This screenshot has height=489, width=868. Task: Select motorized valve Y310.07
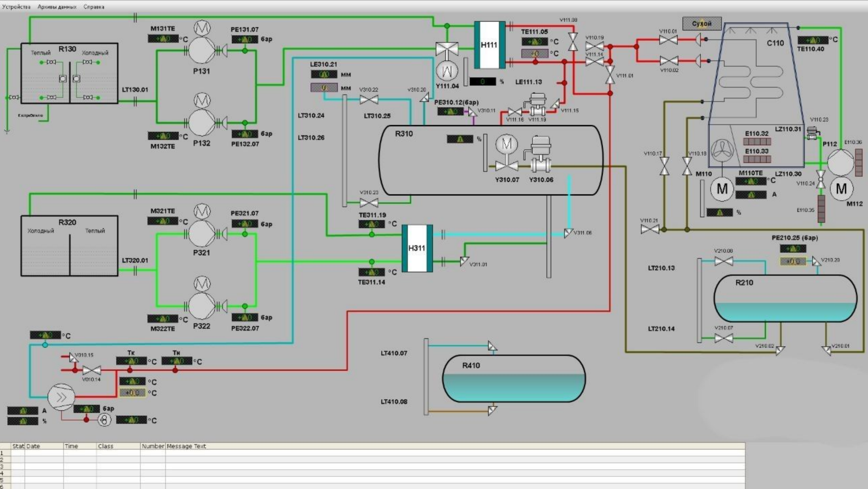tap(507, 166)
